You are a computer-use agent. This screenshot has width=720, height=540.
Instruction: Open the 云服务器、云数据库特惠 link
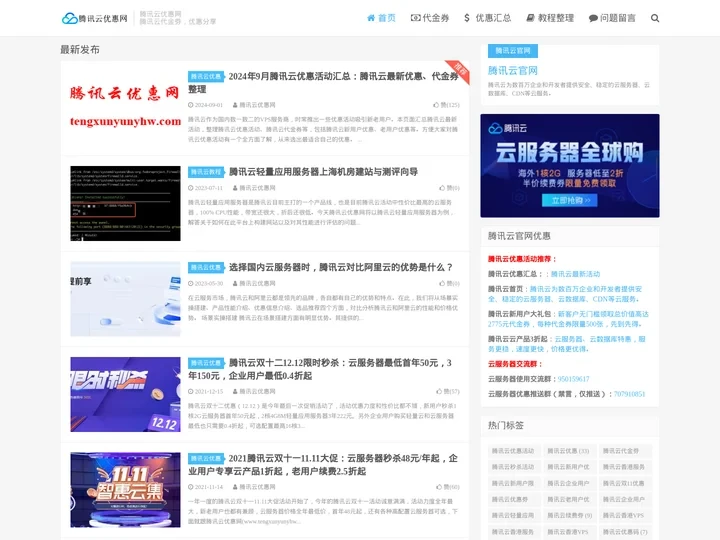click(567, 344)
